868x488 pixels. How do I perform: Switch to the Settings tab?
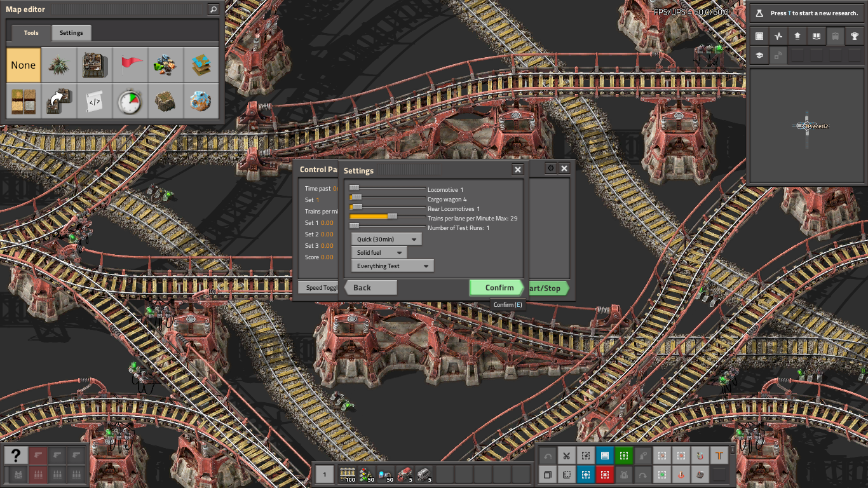(71, 33)
